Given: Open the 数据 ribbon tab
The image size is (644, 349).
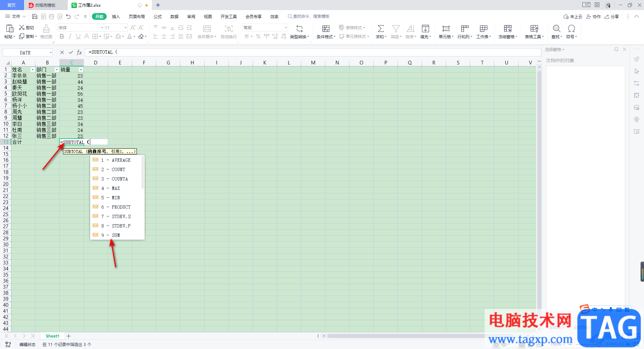Looking at the screenshot, I should point(174,16).
